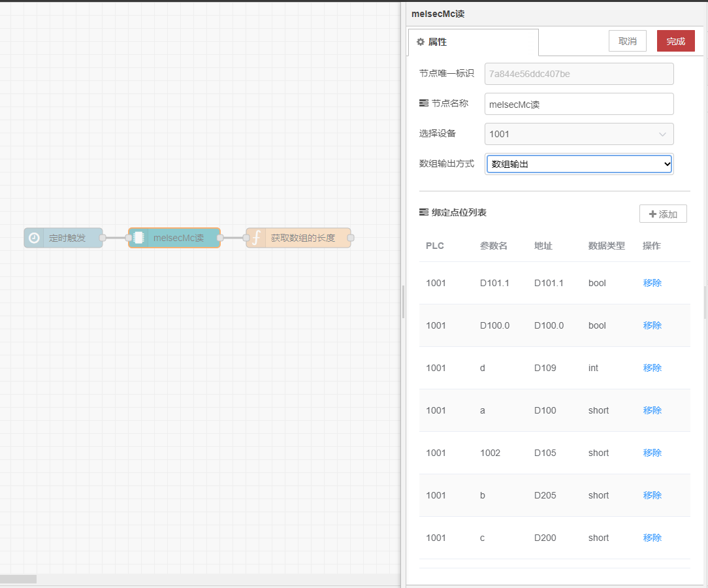Click the input port of 获取数组的长度 node
Viewport: 708px width, 588px height.
246,238
